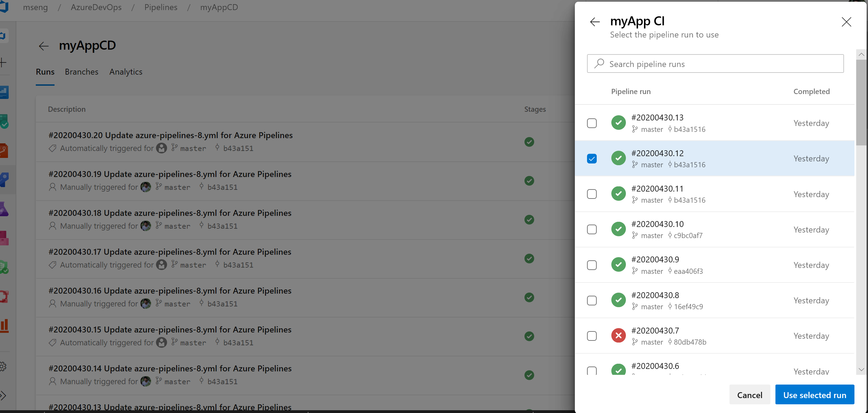Toggle the checkbox for pipeline run #20200430.11
Screen dimensions: 868x413
click(x=591, y=194)
